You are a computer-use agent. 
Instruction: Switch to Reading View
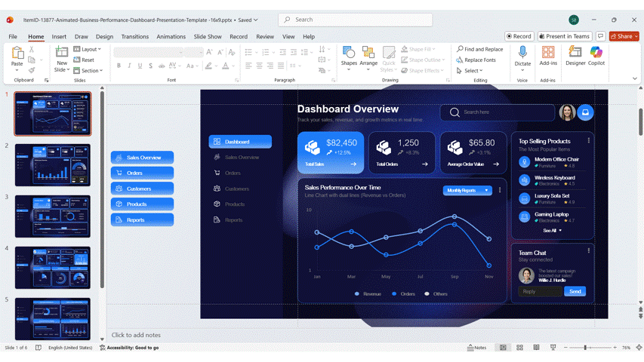536,348
